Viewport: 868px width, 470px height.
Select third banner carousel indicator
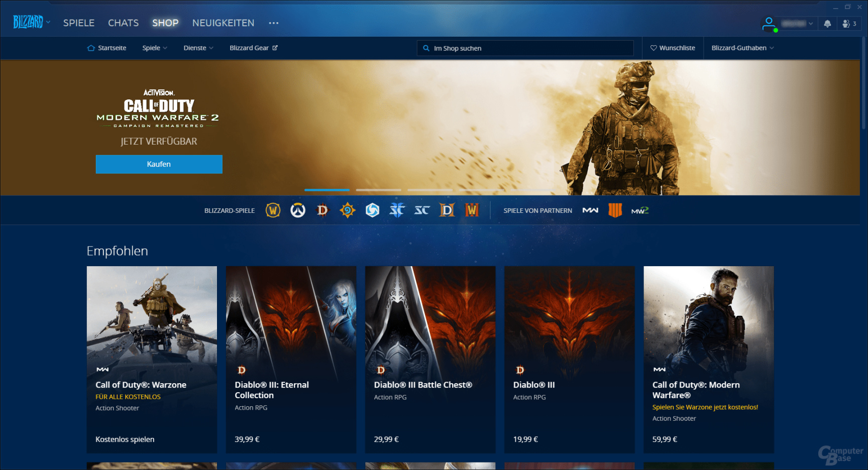tap(430, 190)
